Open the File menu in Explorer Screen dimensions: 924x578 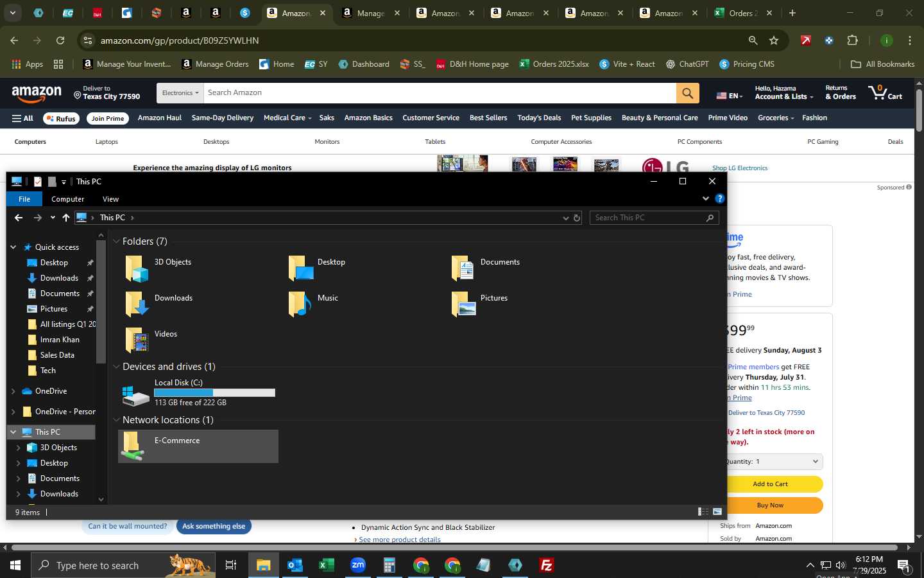pos(24,199)
